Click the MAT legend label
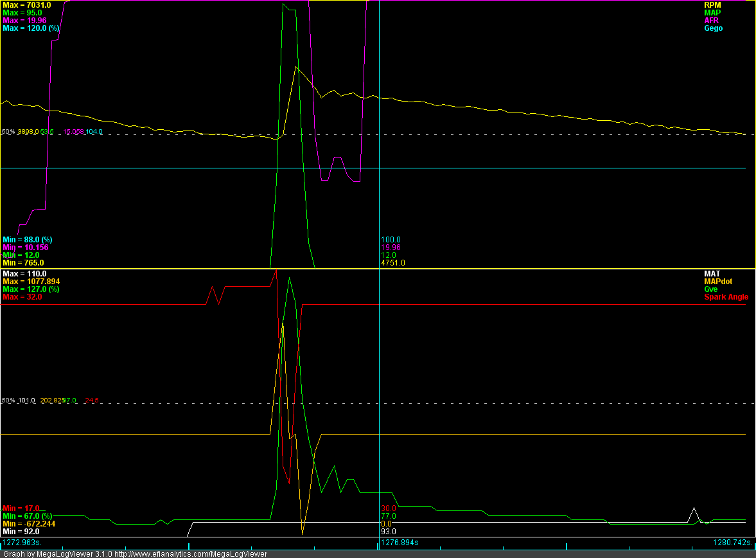The image size is (756, 558). click(x=712, y=274)
